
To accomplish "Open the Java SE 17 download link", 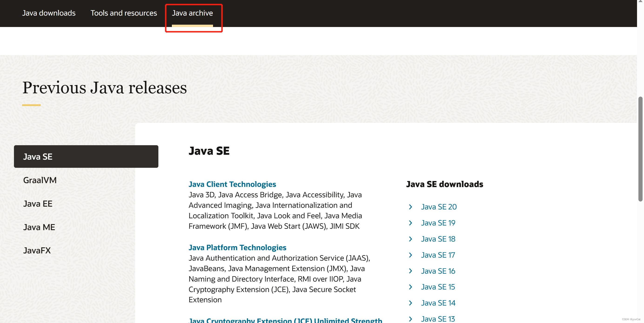I will [x=438, y=255].
